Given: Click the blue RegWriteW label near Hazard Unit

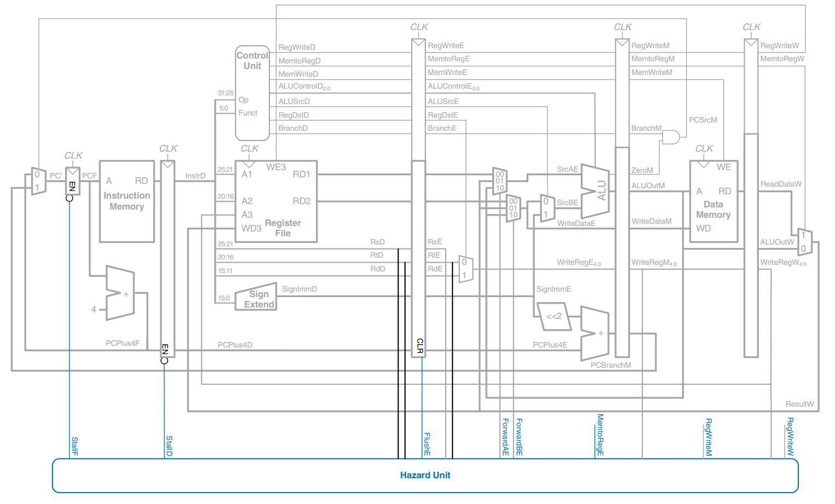Looking at the screenshot, I should pyautogui.click(x=790, y=436).
